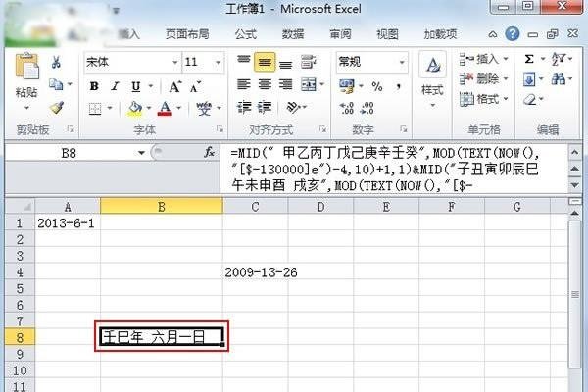This screenshot has height=392, width=588.
Task: Open underline style dropdown arrow
Action: pyautogui.click(x=151, y=86)
